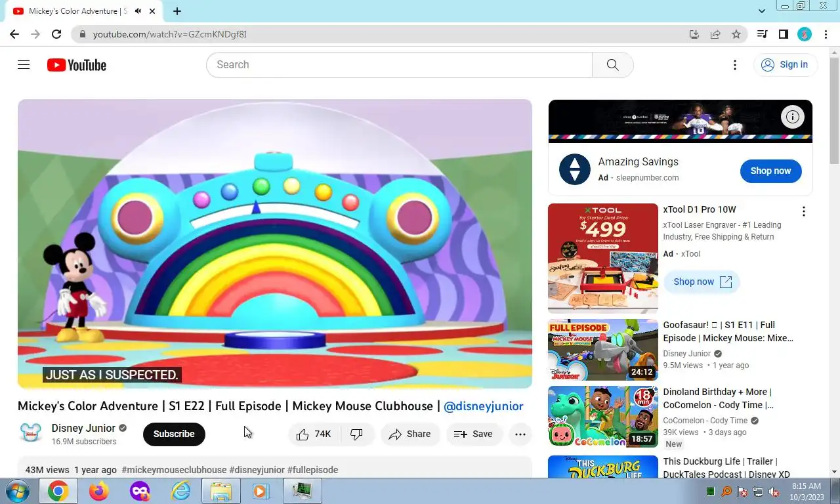Click the #disneyjunior hashtag

(257, 470)
